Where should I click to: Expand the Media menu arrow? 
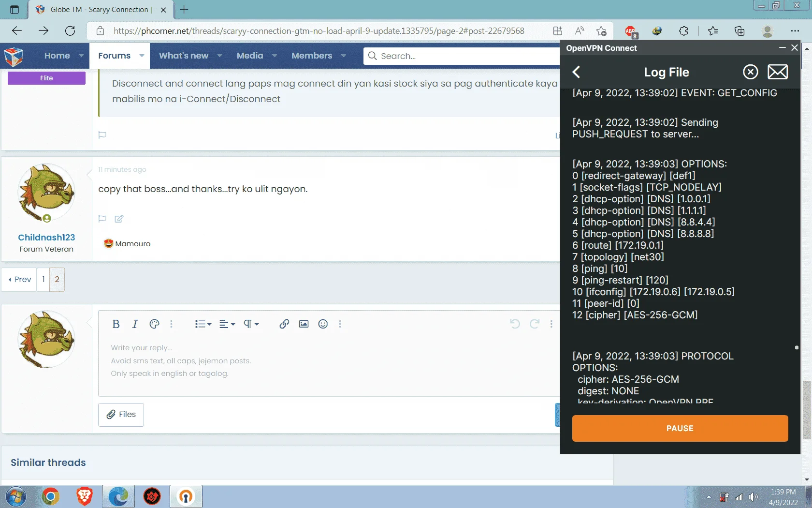[275, 56]
